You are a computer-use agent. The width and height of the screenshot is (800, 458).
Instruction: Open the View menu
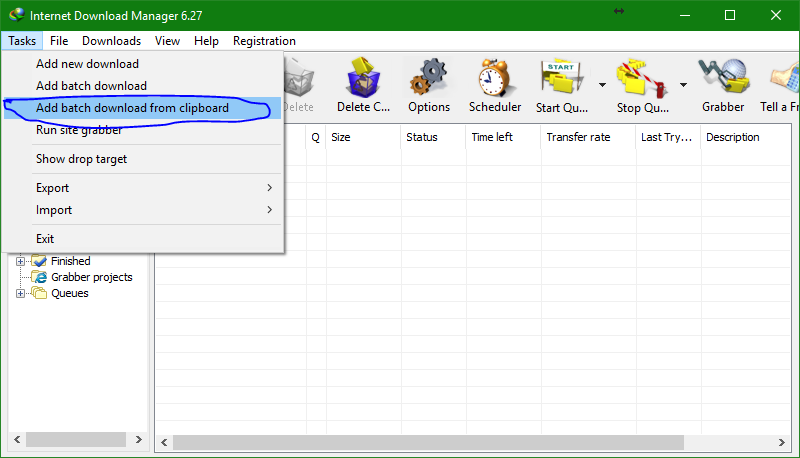(x=167, y=41)
